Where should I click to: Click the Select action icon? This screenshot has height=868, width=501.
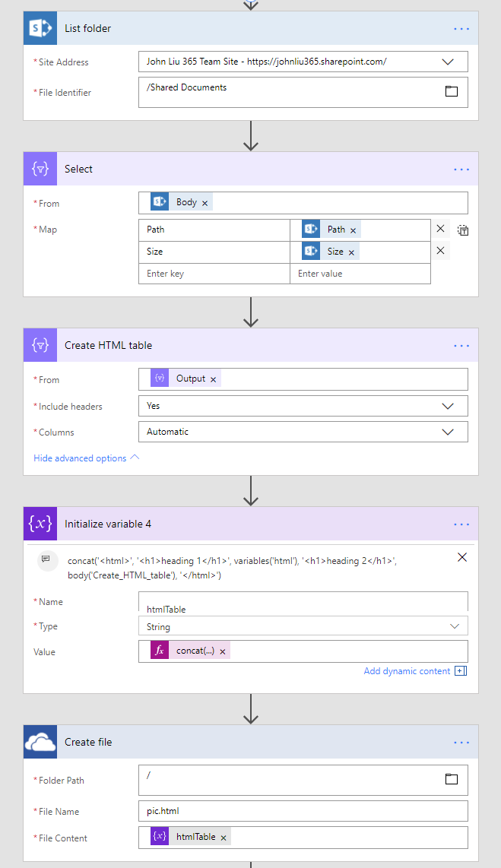40,169
